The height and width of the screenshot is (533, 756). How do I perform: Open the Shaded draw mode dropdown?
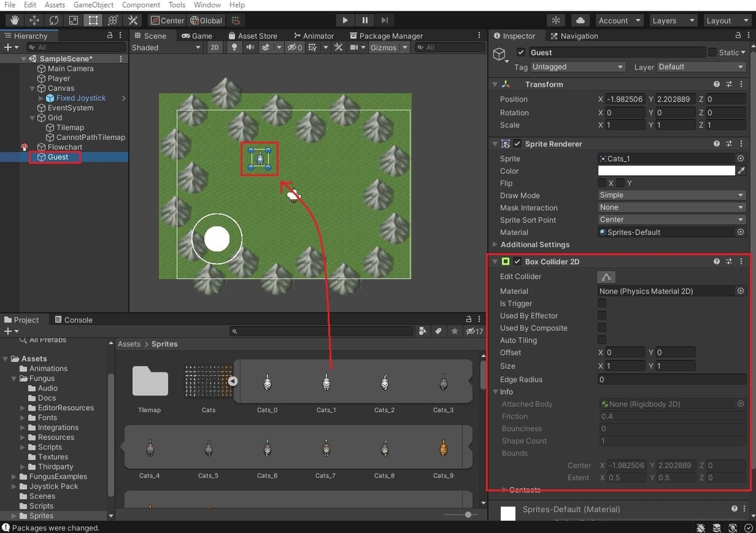166,47
